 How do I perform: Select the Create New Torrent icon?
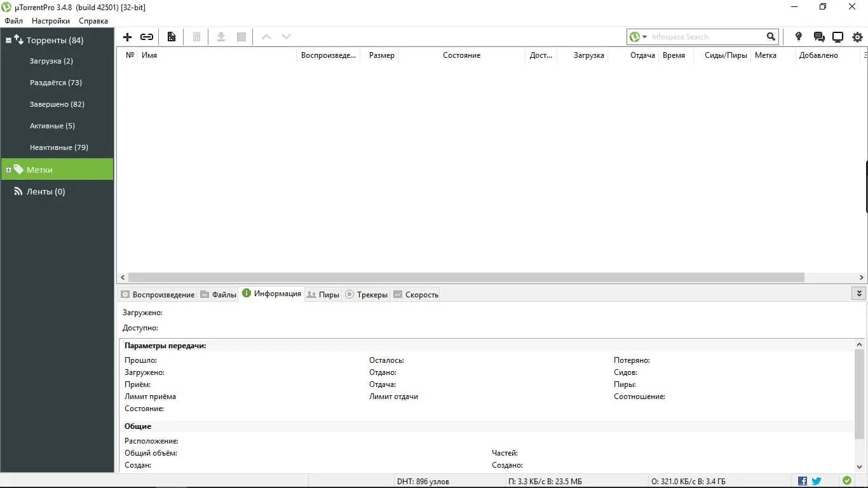tap(171, 36)
